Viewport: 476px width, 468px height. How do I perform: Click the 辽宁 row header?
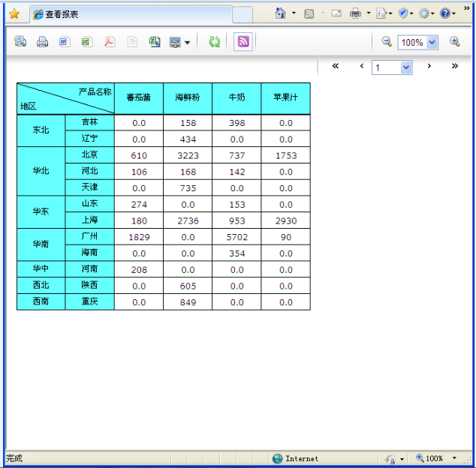(x=89, y=139)
